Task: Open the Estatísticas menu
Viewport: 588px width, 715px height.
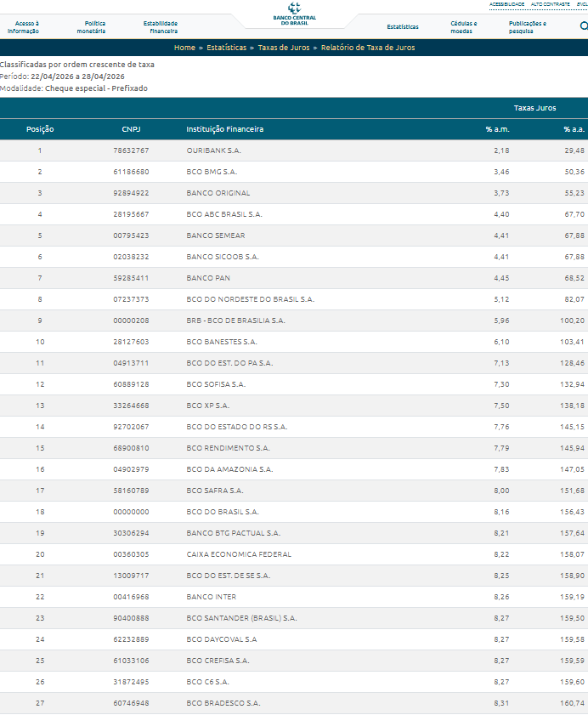Action: pyautogui.click(x=403, y=27)
